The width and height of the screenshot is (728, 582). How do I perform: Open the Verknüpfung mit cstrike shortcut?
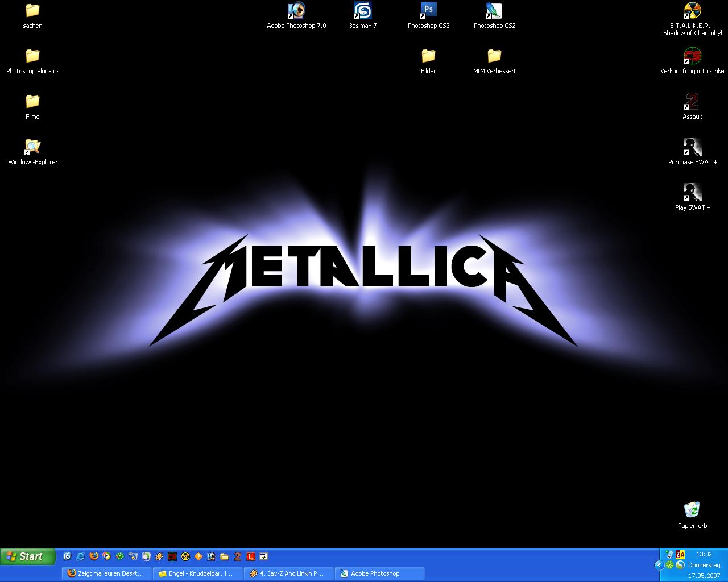[x=692, y=61]
